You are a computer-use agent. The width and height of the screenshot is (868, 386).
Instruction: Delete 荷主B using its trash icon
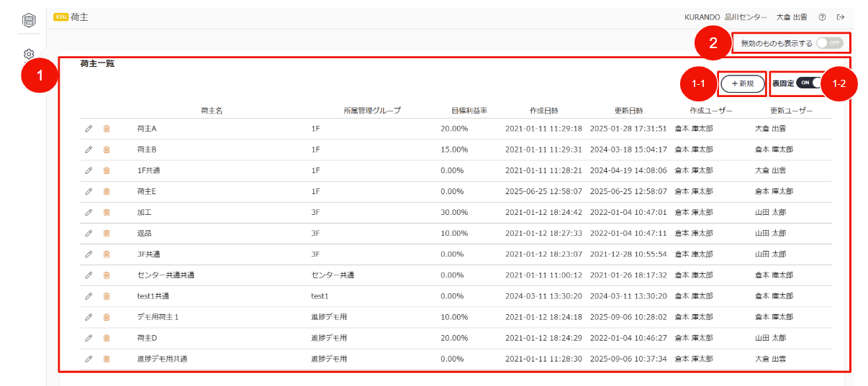(x=107, y=150)
